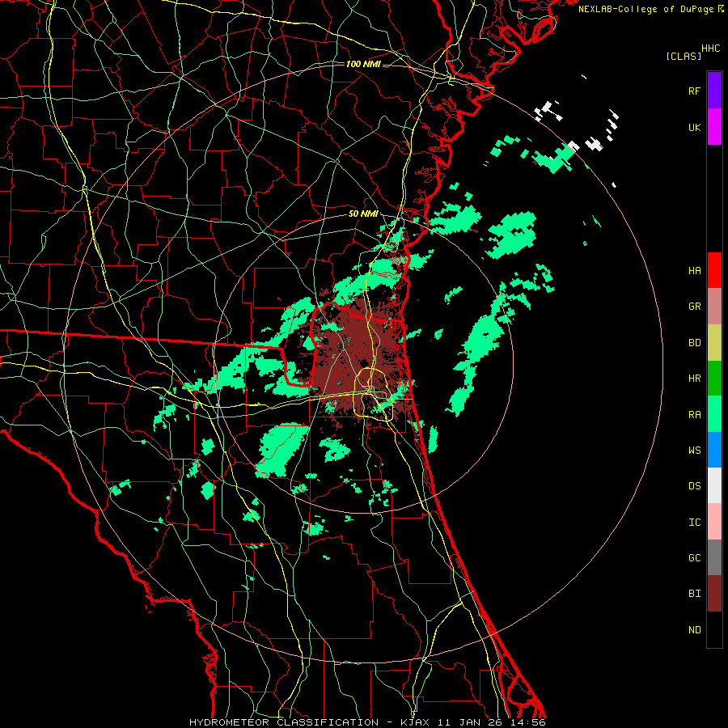Click the blue WS legend swatch
Image resolution: width=728 pixels, height=728 pixels.
coord(714,450)
